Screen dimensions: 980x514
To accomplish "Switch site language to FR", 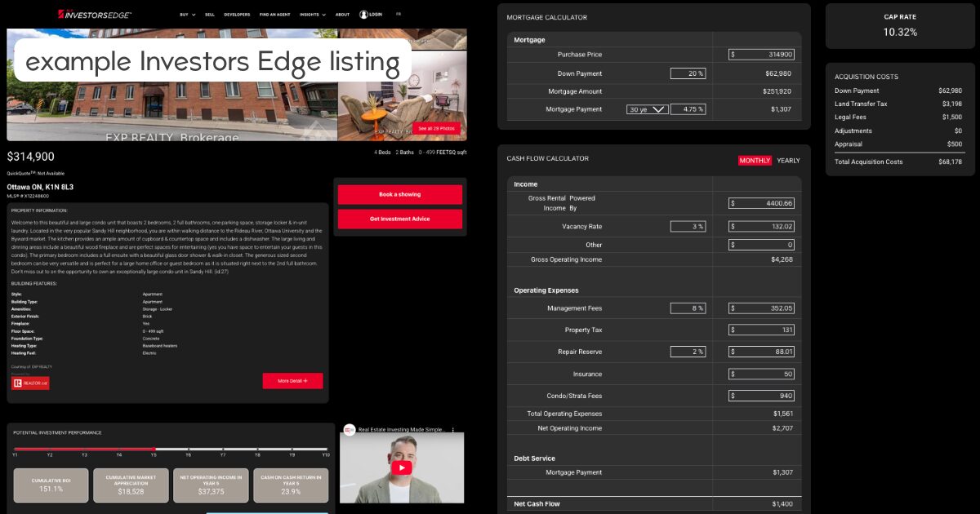I will [x=399, y=14].
